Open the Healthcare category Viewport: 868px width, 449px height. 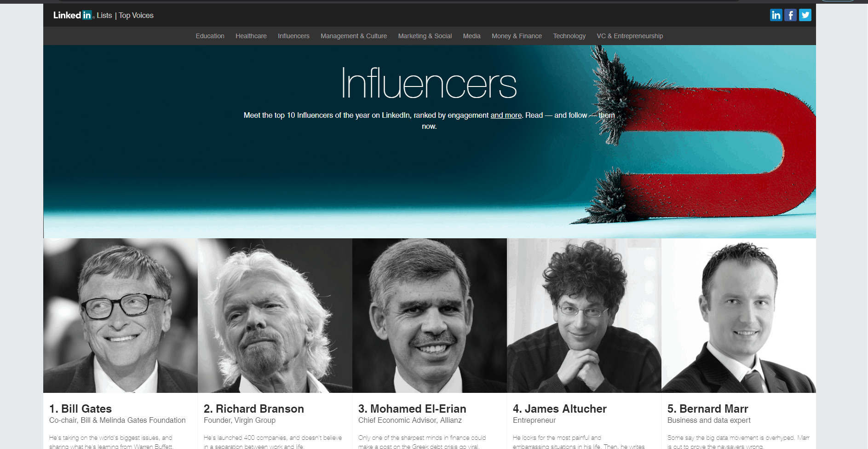click(x=251, y=36)
